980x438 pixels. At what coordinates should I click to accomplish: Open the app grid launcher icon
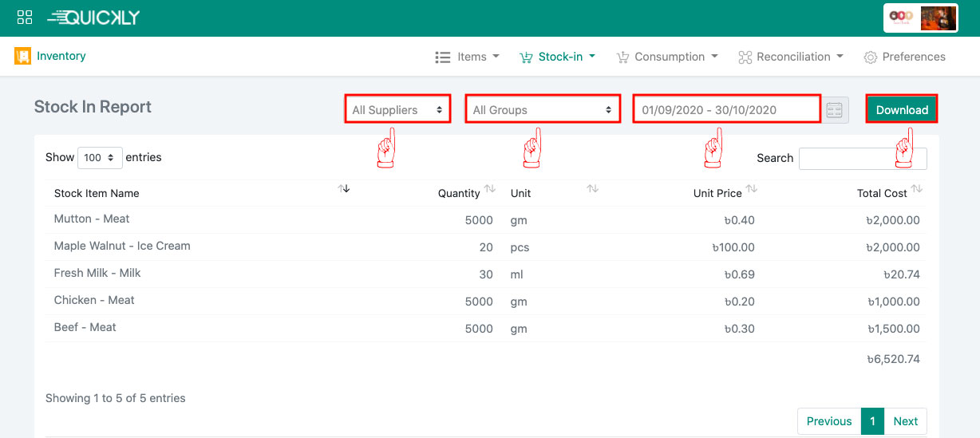click(25, 18)
